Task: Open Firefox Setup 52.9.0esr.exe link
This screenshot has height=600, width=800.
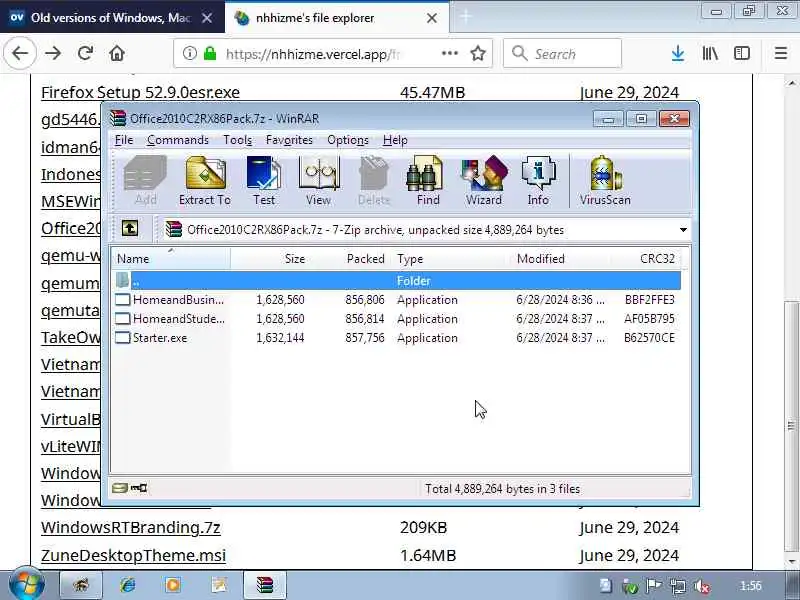Action: click(140, 92)
